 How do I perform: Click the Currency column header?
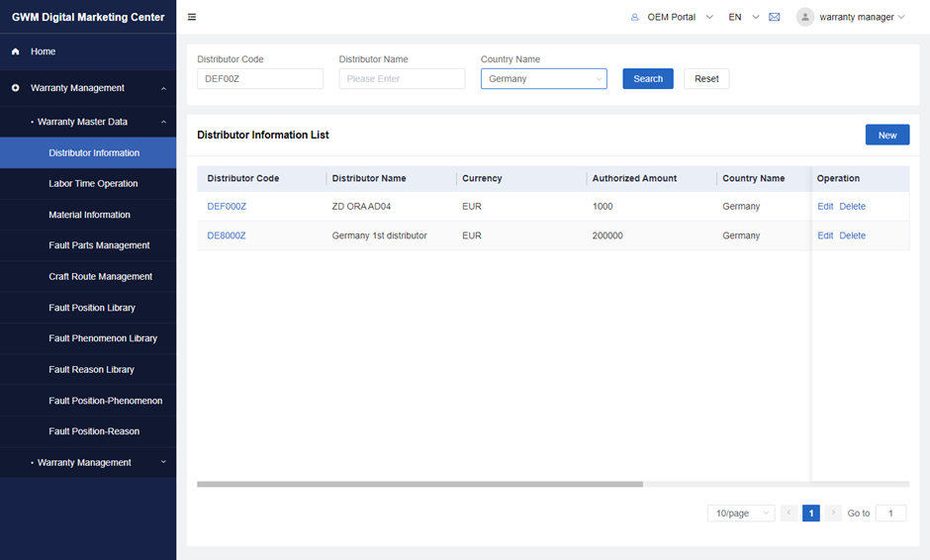(x=482, y=178)
